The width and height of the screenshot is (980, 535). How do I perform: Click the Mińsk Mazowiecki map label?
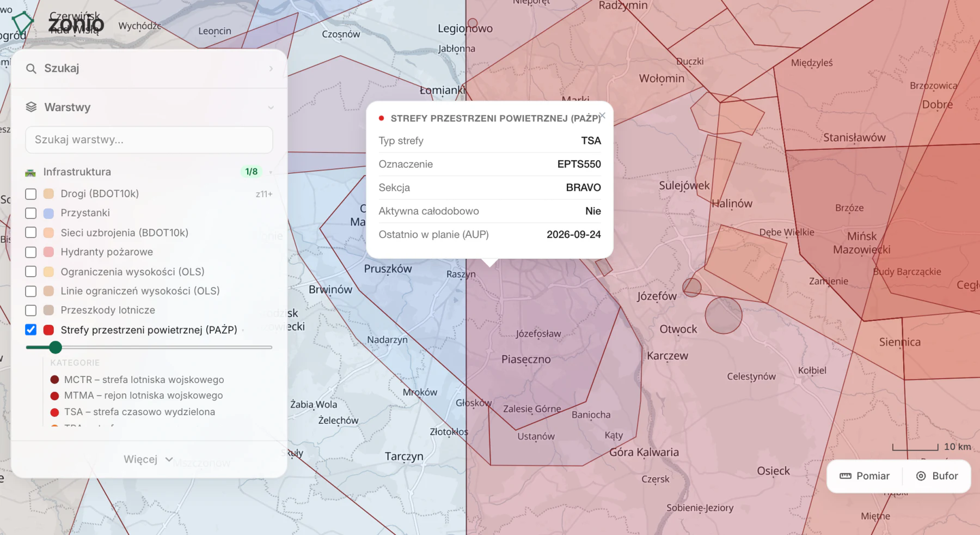[x=862, y=243]
